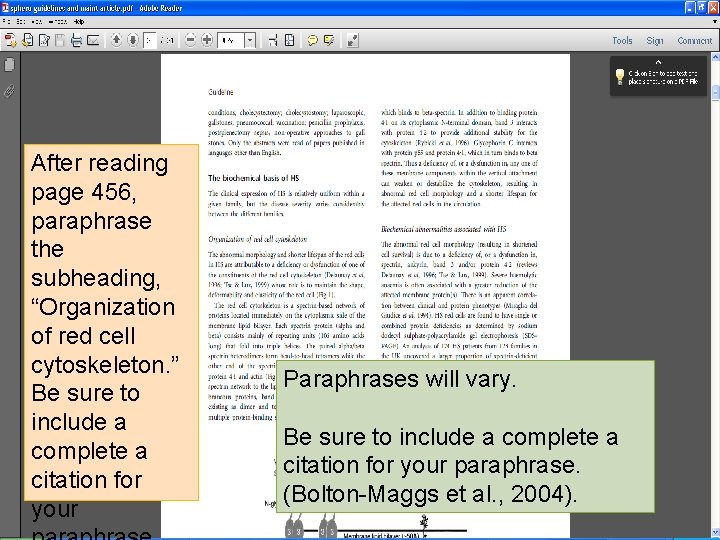The height and width of the screenshot is (540, 720).
Task: Open the Help menu
Action: pyautogui.click(x=79, y=22)
